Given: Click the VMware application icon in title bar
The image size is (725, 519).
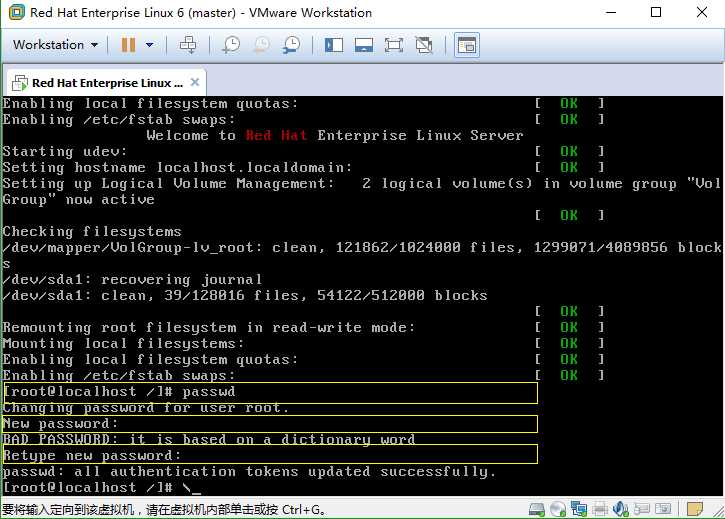Looking at the screenshot, I should 17,12.
